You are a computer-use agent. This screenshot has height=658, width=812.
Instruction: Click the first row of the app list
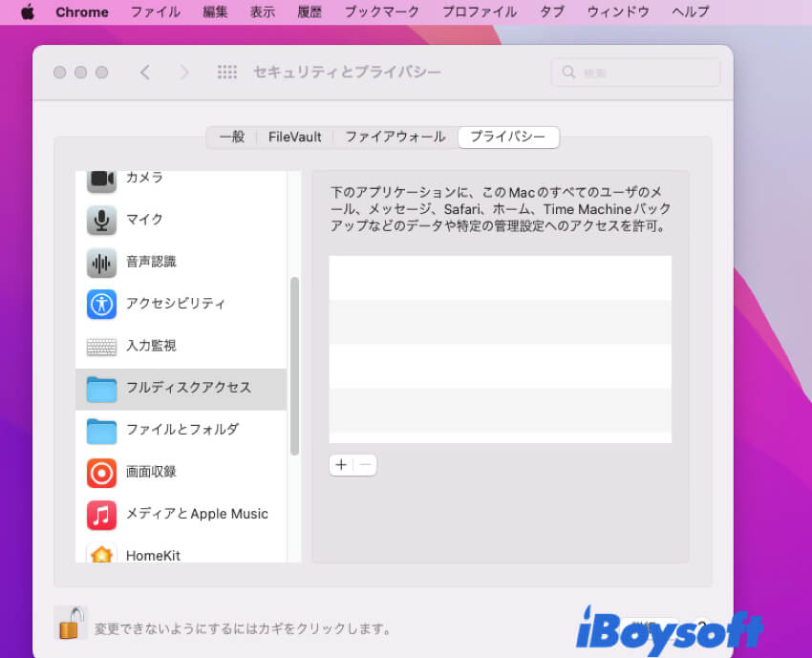pos(501,278)
